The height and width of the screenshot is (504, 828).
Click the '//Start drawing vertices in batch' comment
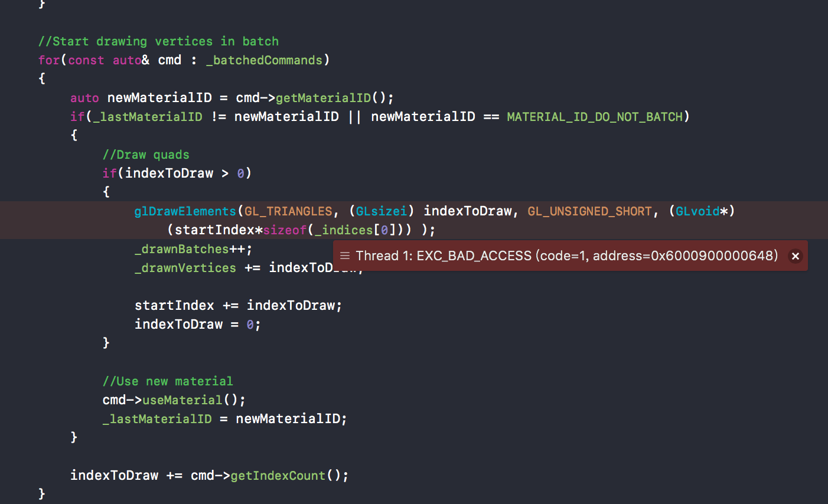pyautogui.click(x=158, y=41)
